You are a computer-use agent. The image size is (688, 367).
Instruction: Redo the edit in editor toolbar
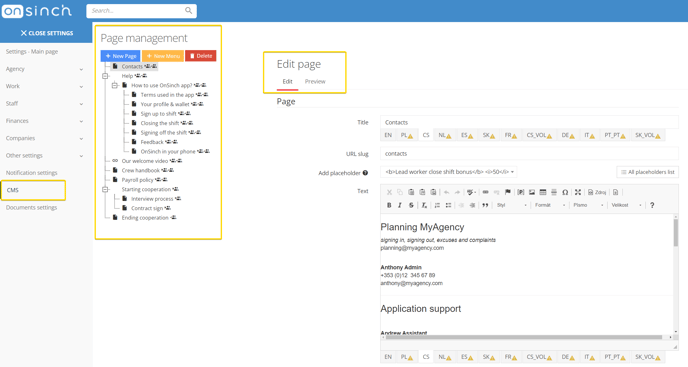pyautogui.click(x=457, y=192)
